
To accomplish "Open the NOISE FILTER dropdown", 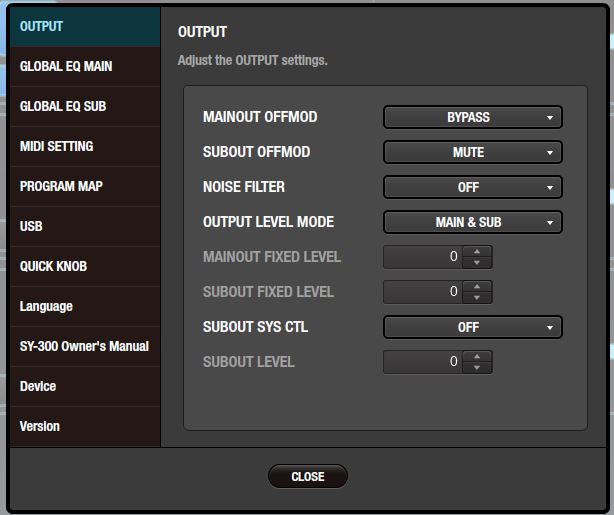I will [473, 187].
